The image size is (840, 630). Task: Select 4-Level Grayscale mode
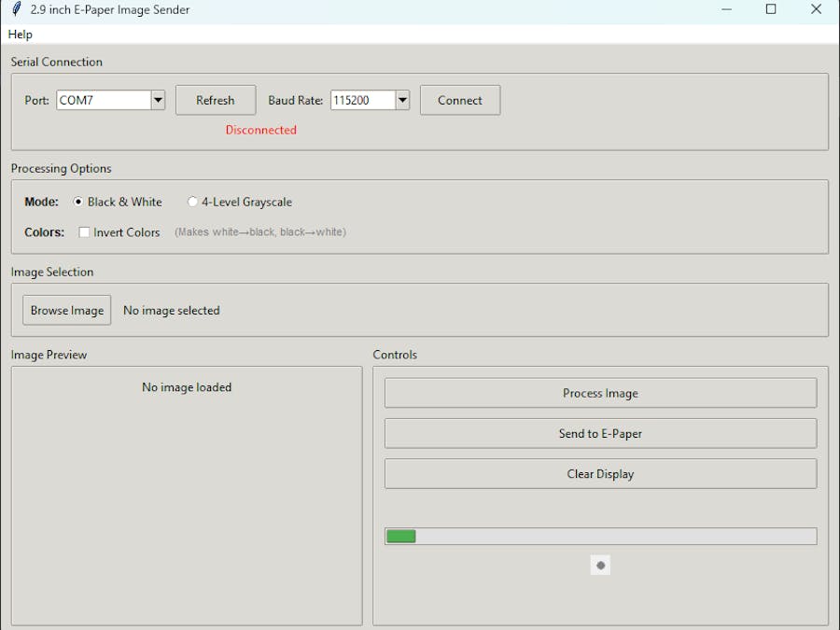pyautogui.click(x=193, y=203)
